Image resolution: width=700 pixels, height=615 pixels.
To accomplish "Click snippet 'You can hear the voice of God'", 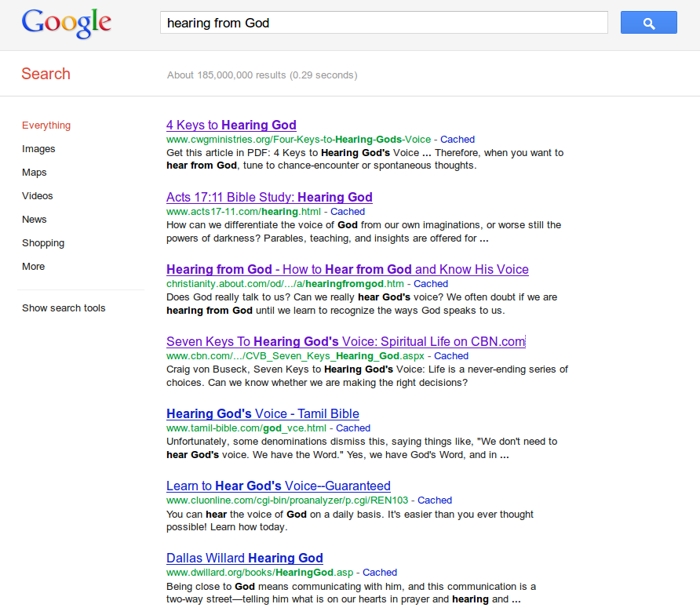I will [350, 520].
